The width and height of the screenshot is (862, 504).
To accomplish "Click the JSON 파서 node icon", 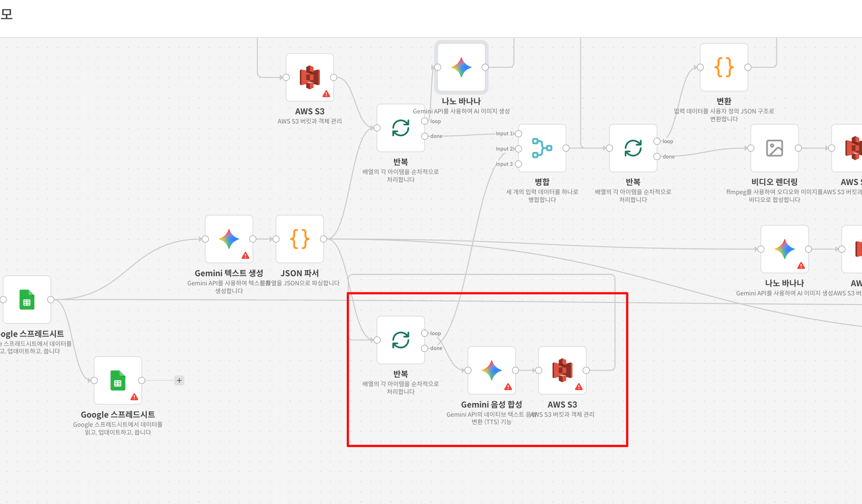I will (x=299, y=239).
